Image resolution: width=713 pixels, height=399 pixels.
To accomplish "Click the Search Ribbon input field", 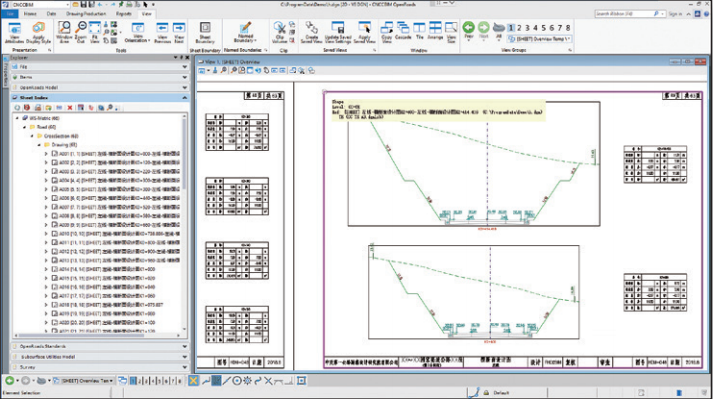I will click(x=628, y=14).
